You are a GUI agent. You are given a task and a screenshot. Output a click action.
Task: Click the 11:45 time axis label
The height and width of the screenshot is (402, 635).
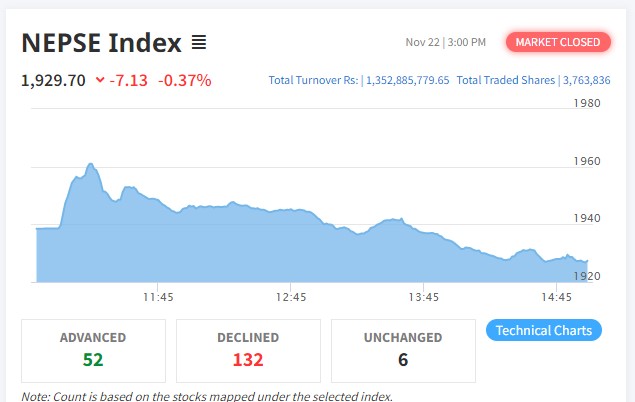click(x=158, y=297)
